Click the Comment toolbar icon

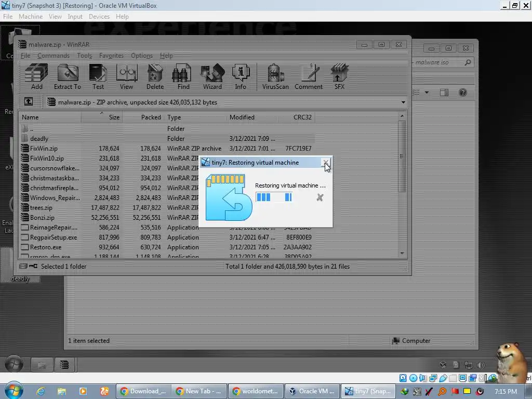click(309, 76)
